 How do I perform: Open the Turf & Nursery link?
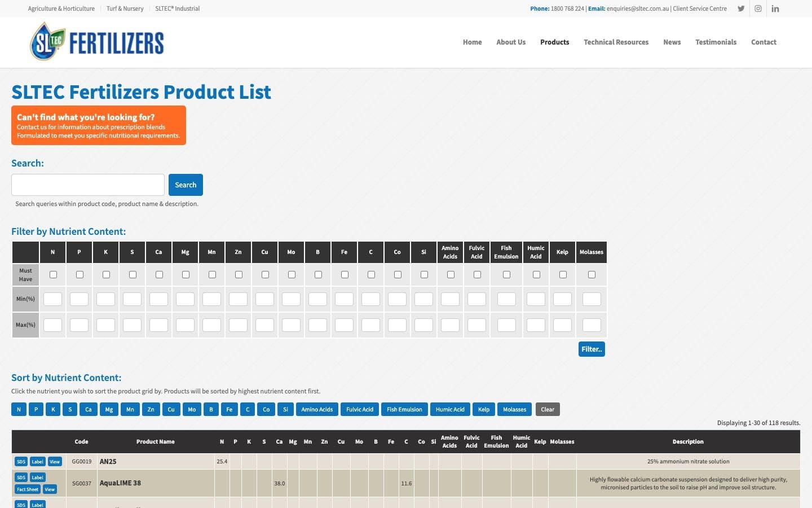[x=125, y=8]
